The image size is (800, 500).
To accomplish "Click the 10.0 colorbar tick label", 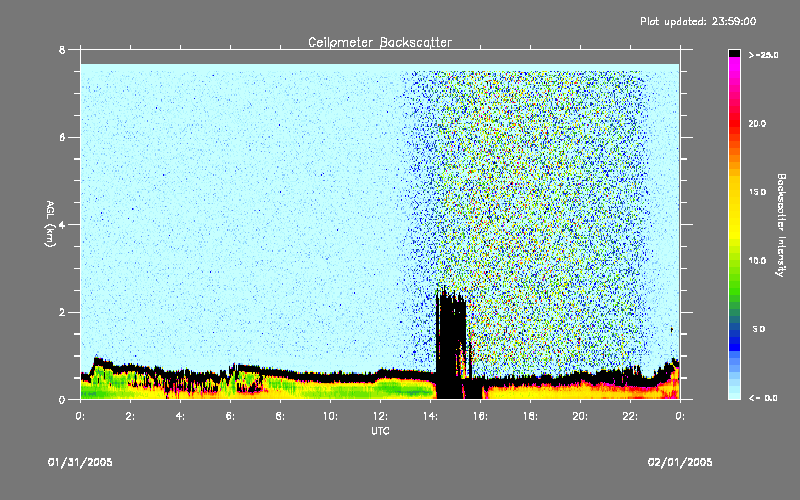I will (757, 261).
